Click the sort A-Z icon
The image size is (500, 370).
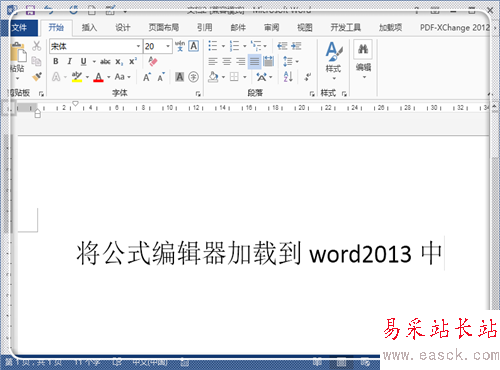point(288,77)
